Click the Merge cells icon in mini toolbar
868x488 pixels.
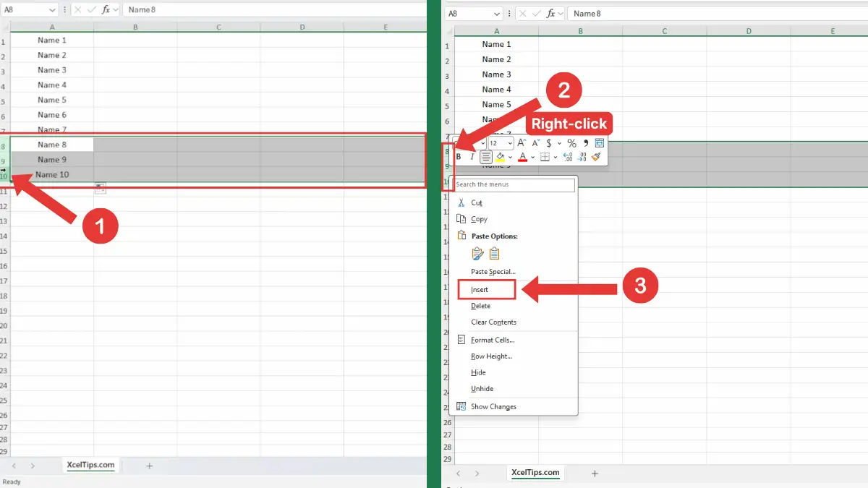coord(599,143)
